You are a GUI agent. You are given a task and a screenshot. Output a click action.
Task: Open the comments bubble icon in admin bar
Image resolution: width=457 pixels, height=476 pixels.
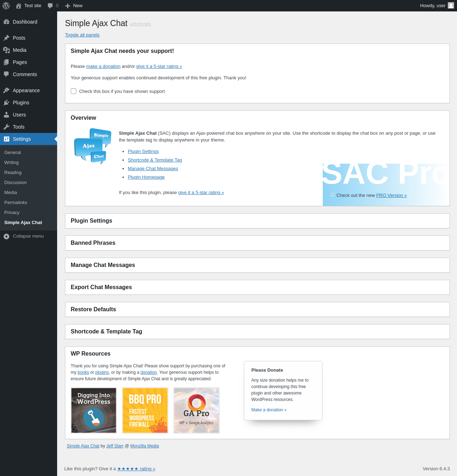pyautogui.click(x=50, y=6)
